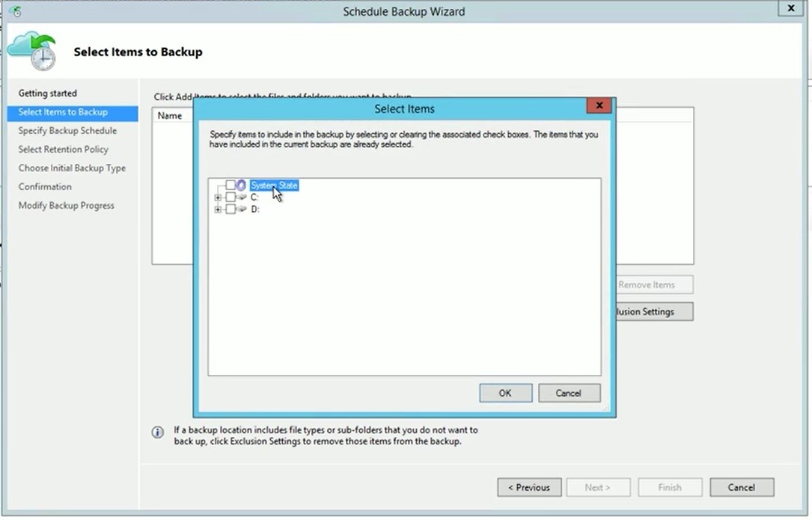812x520 pixels.
Task: Enable the D: drive checkbox
Action: click(231, 209)
